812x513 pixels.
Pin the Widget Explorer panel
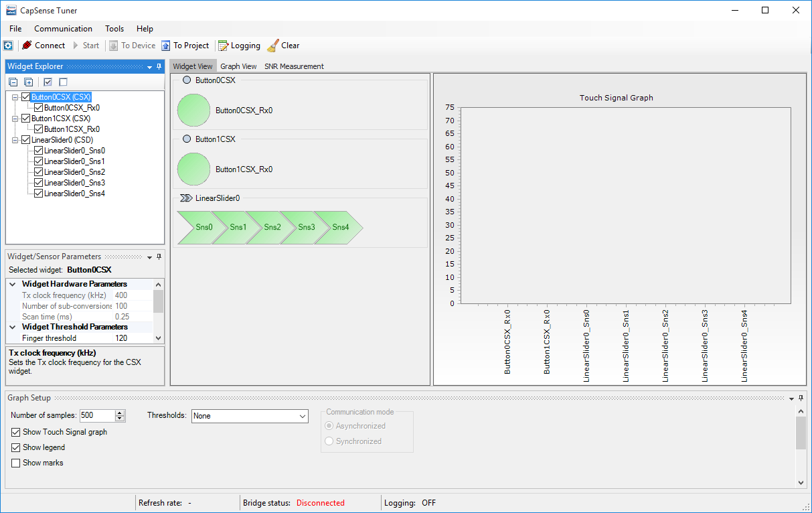tap(159, 66)
